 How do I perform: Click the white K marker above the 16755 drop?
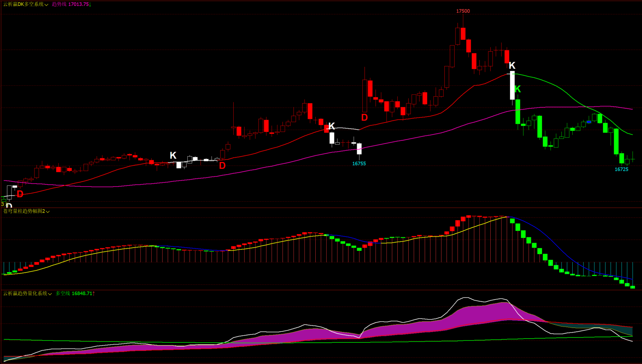[332, 126]
